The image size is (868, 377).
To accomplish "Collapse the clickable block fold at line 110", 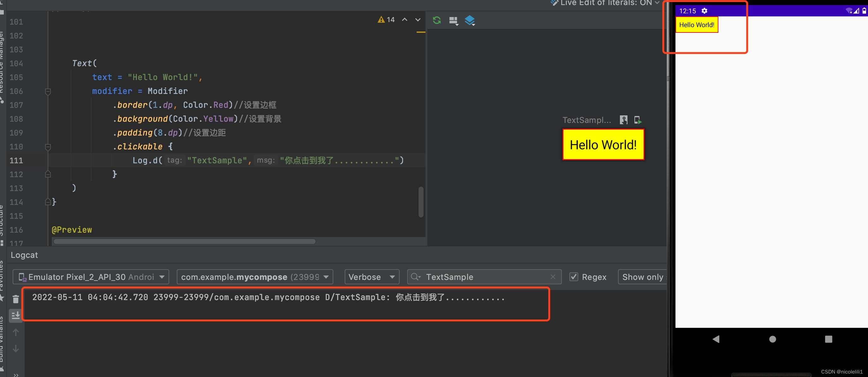I will 48,147.
